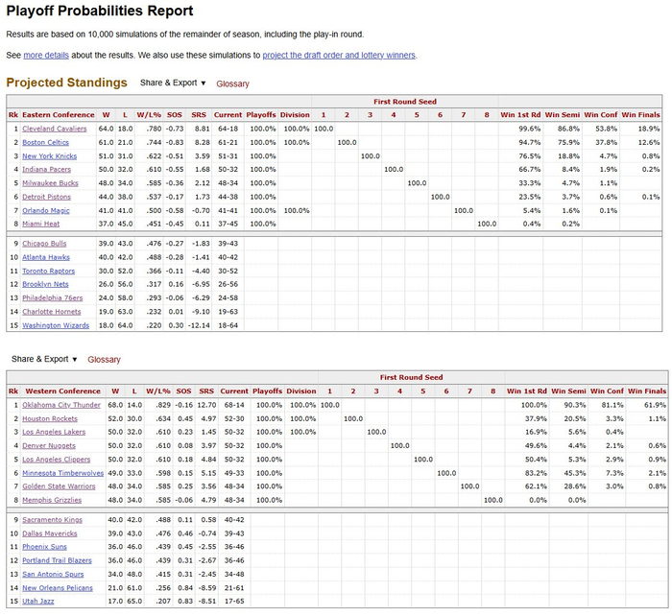Sort Eastern table by Win Conf header
Viewport: 672px width, 616px height.
point(600,115)
